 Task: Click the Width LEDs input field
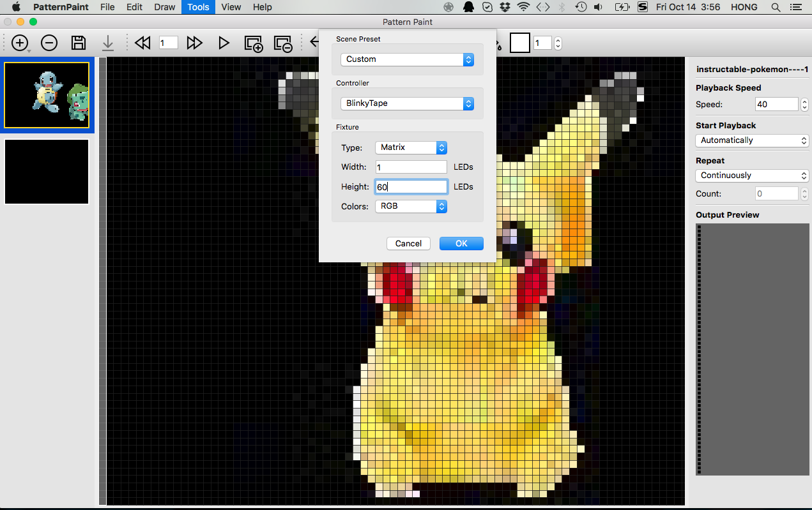pyautogui.click(x=411, y=167)
